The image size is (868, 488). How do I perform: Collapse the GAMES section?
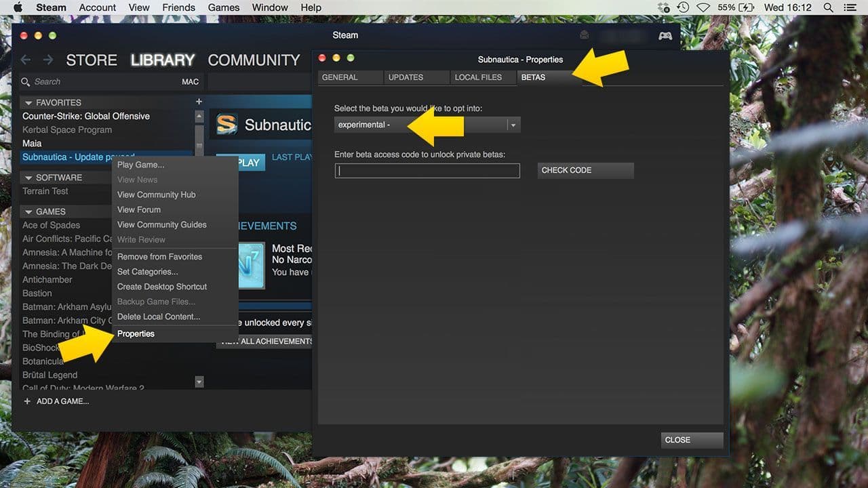pyautogui.click(x=28, y=211)
